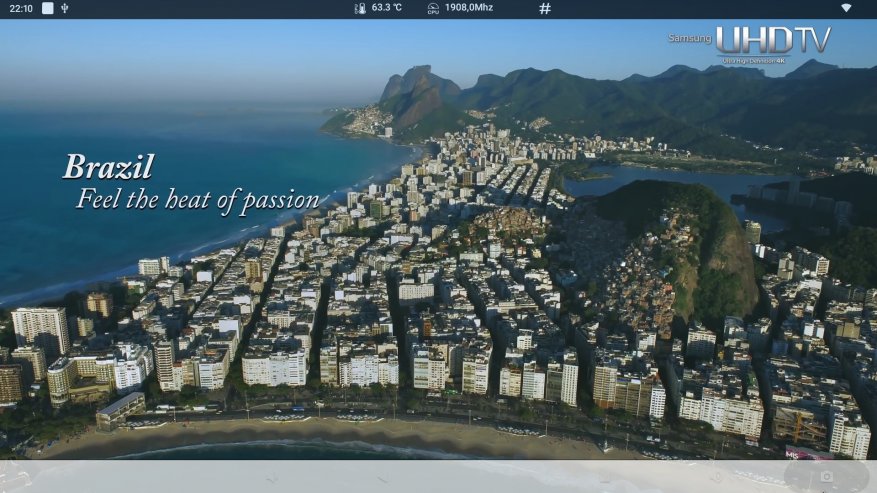Click the twin-peaked mountain in the video
The height and width of the screenshot is (493, 877).
tap(418, 92)
